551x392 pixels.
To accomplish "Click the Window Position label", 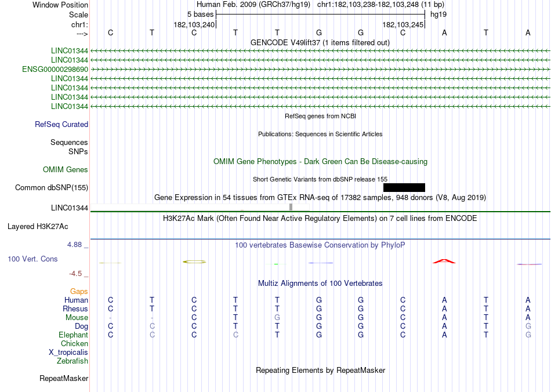I will [60, 5].
